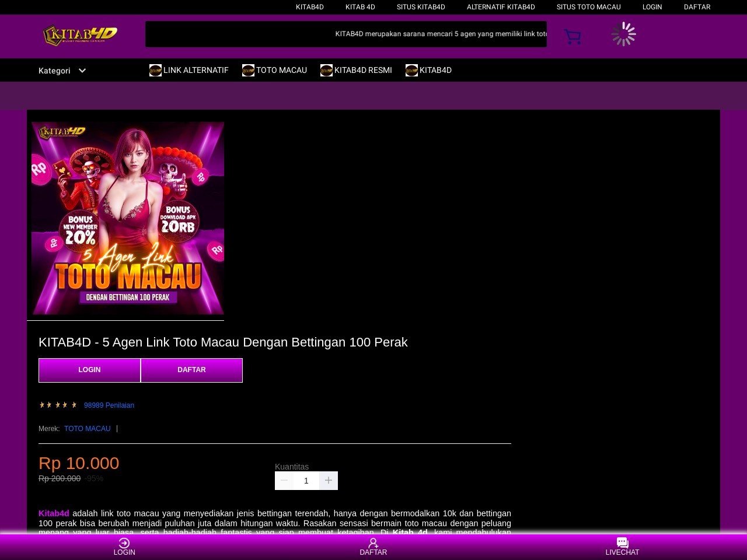Image resolution: width=747 pixels, height=560 pixels.
Task: Increase quantity with plus button
Action: click(329, 481)
